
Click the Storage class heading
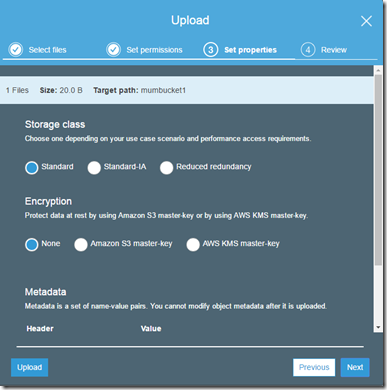pyautogui.click(x=55, y=124)
